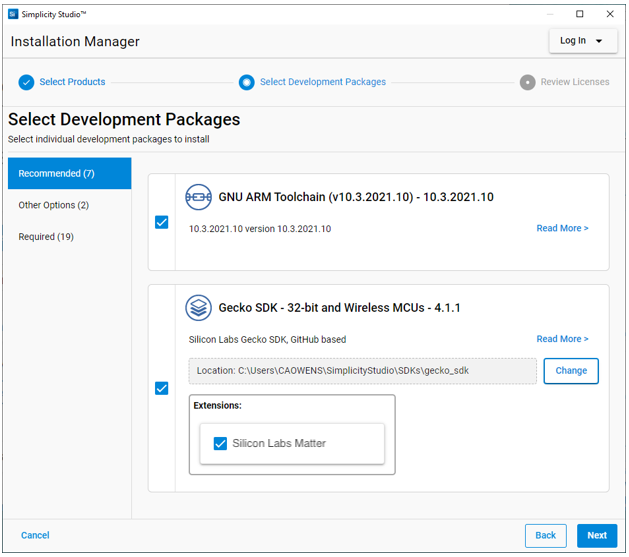The width and height of the screenshot is (629, 557).
Task: Click the Silicon Labs Matter label text
Action: pyautogui.click(x=279, y=444)
